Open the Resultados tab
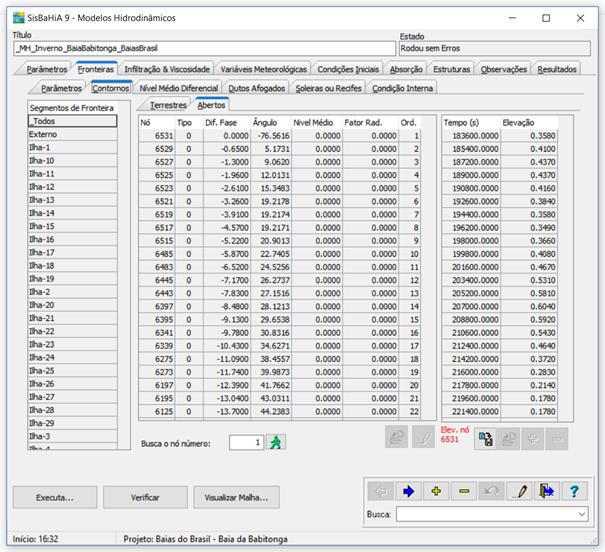This screenshot has width=605, height=552. click(x=557, y=69)
